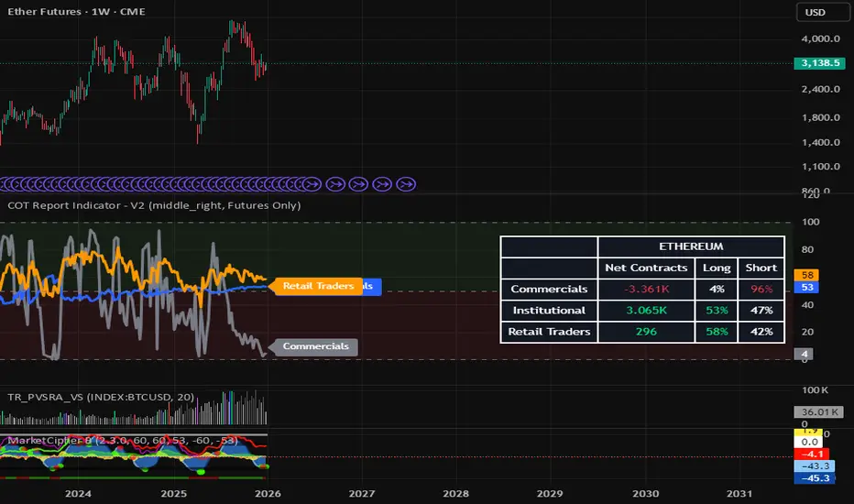Screen dimensions: 854x504
Task: Click the rightmost purple arrow event marker
Action: click(x=406, y=185)
